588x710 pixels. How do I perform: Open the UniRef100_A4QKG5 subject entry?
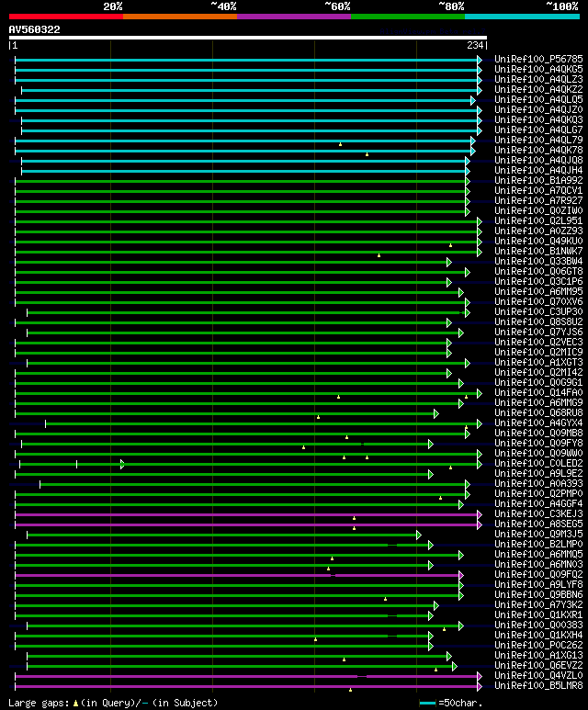538,69
